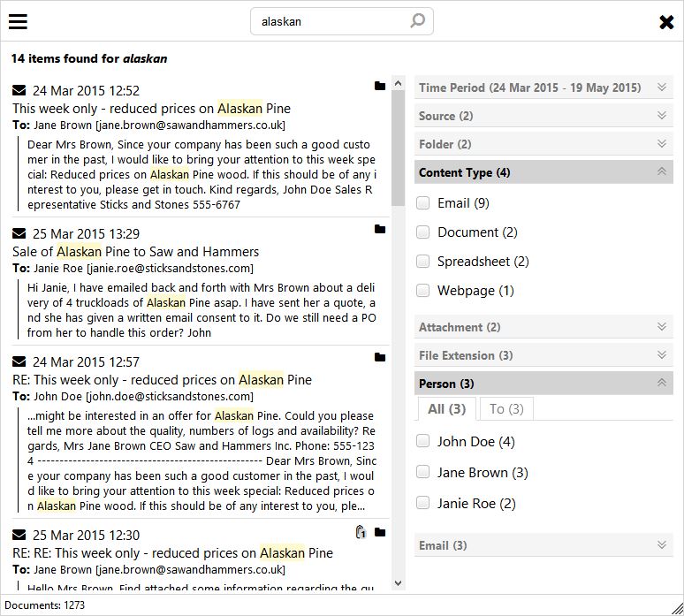
Task: Click the '25 Mar 2015 13:29' date text
Action: (86, 234)
